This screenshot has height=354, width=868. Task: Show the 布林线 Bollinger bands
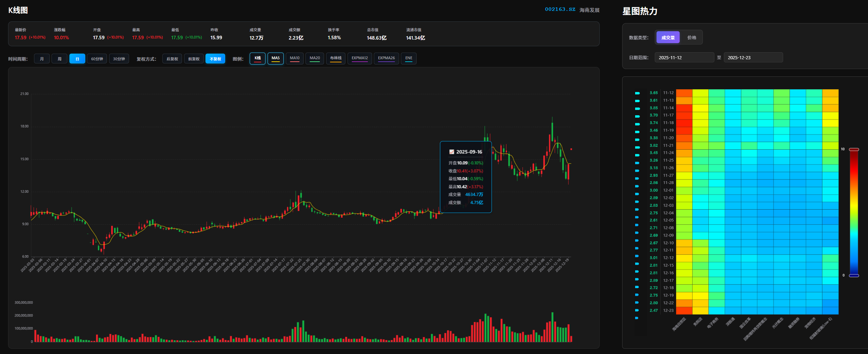tap(336, 59)
